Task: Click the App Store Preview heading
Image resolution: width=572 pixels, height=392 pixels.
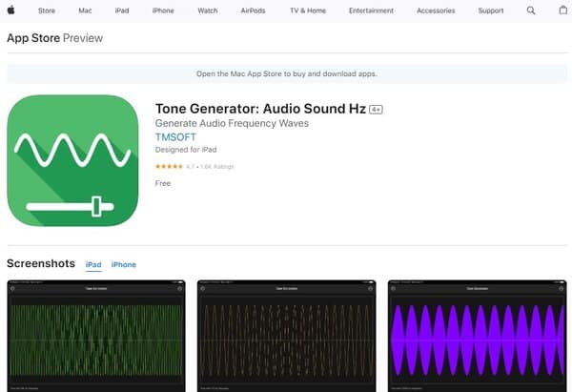Action: (x=54, y=38)
